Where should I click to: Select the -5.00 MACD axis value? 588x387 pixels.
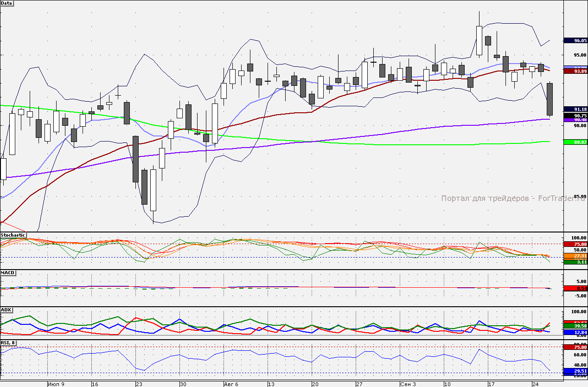coord(580,295)
